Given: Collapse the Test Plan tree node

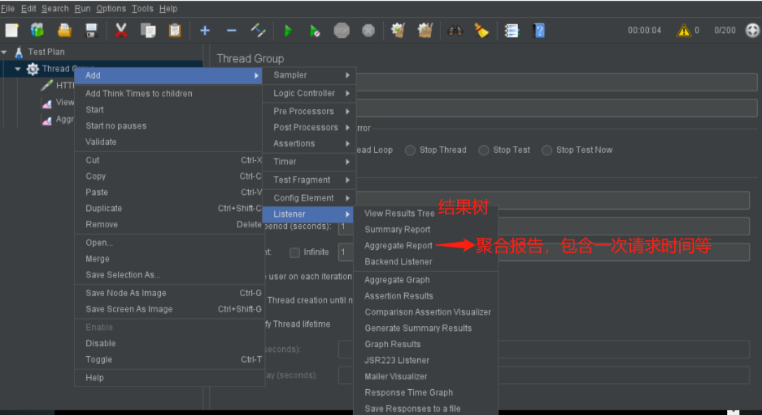Looking at the screenshot, I should (x=6, y=51).
